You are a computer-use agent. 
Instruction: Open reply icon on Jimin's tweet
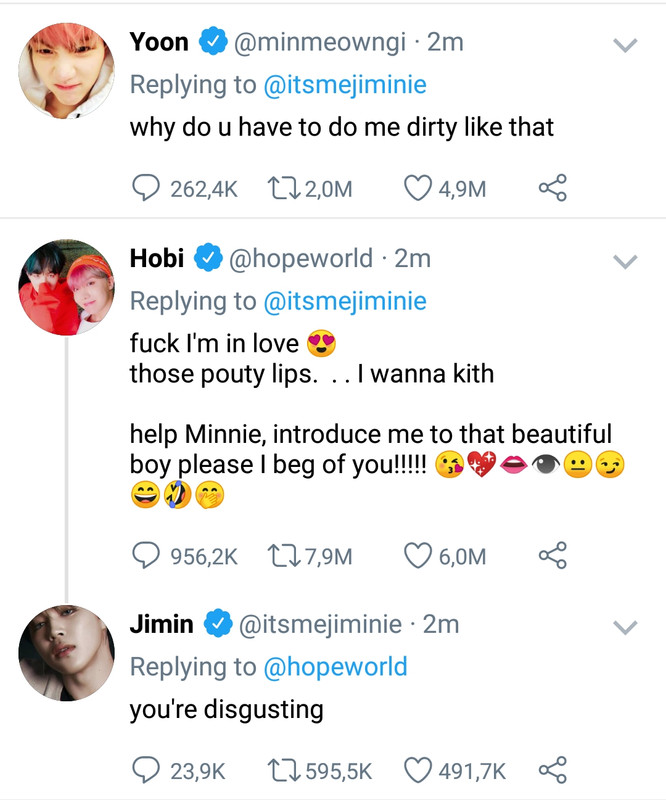tap(146, 770)
